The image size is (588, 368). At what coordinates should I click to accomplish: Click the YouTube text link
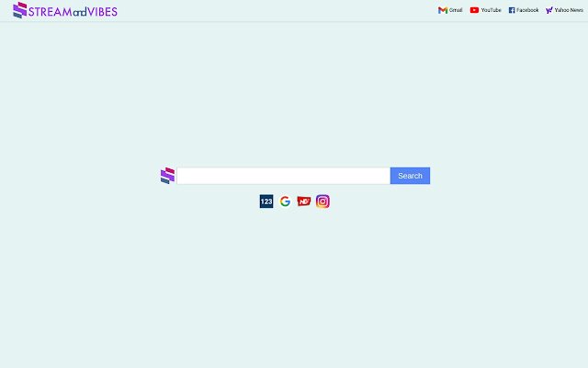point(491,10)
